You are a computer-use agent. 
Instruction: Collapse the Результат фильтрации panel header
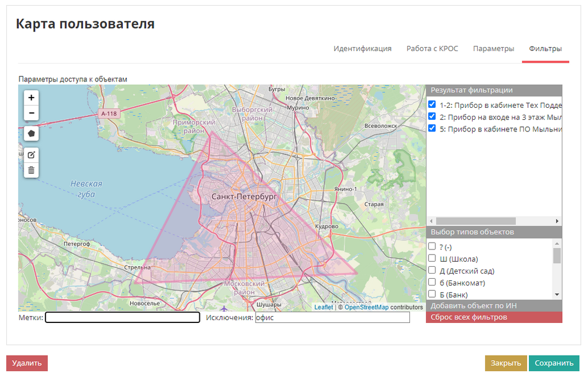[x=494, y=90]
